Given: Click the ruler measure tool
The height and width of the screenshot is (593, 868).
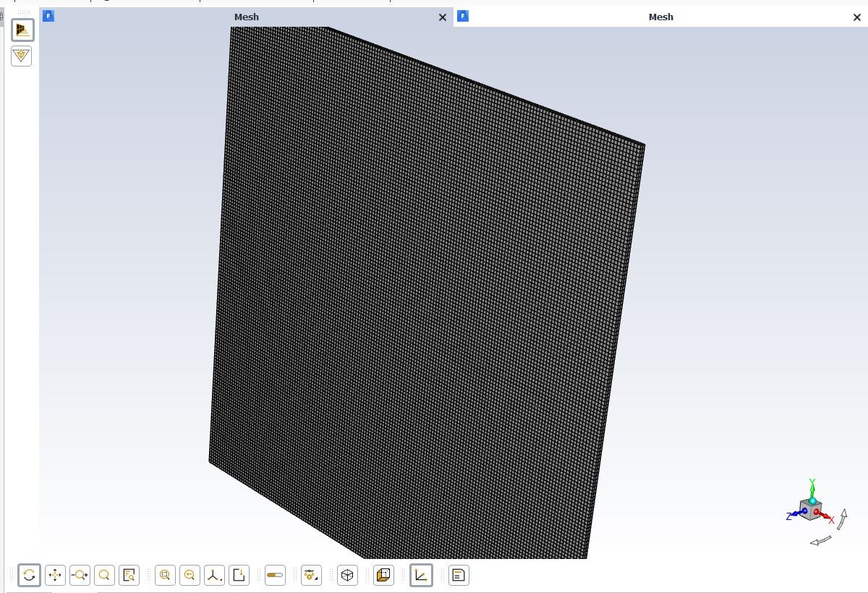Looking at the screenshot, I should pos(275,576).
